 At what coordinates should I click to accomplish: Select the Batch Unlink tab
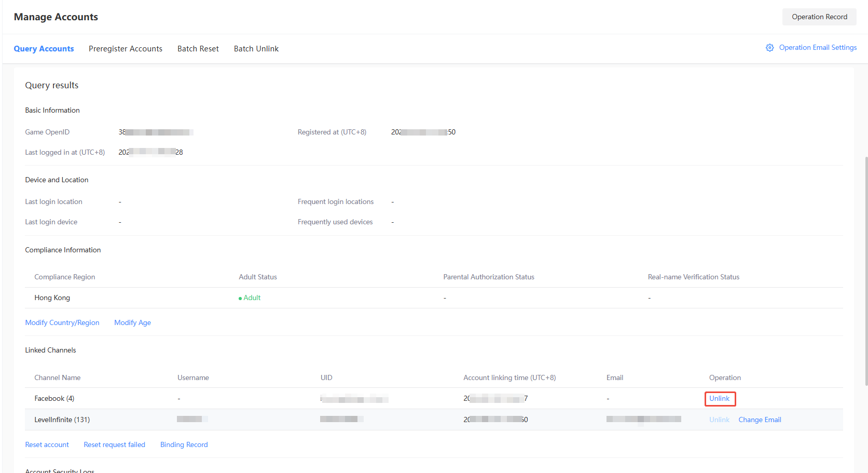point(256,49)
